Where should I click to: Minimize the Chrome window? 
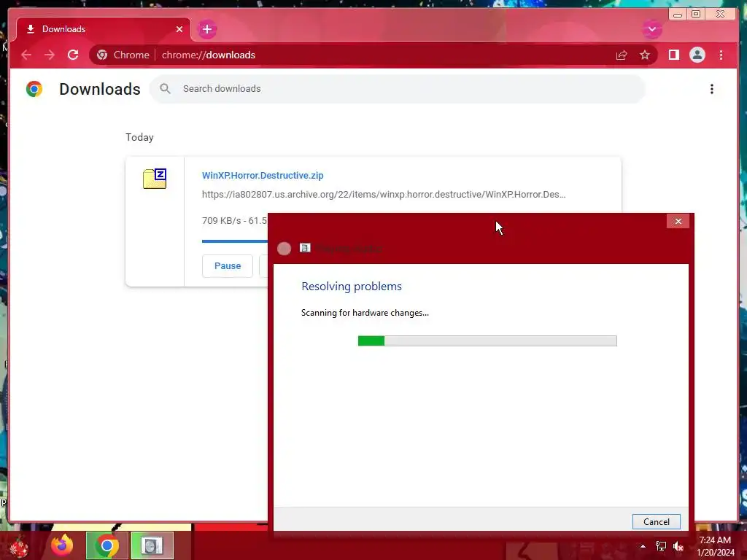coord(678,15)
